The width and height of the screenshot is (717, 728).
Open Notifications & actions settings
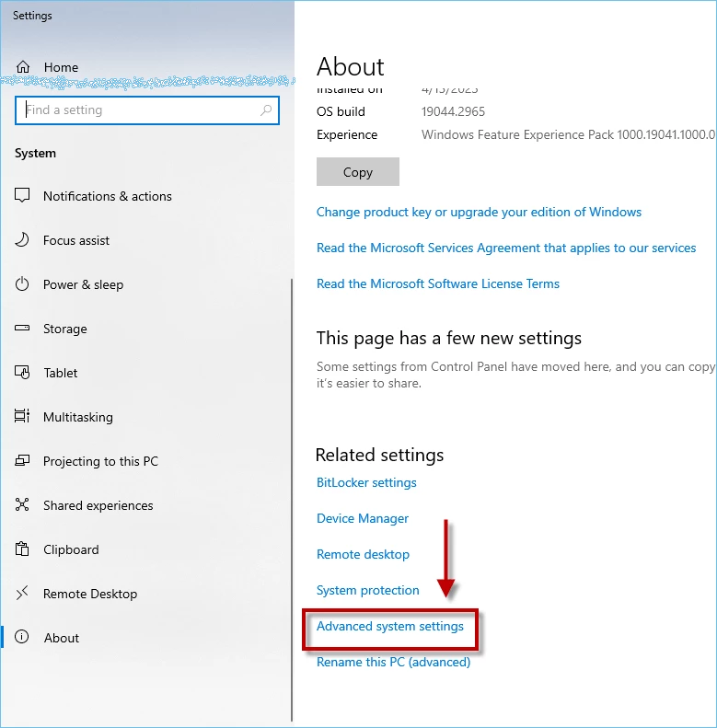point(108,196)
